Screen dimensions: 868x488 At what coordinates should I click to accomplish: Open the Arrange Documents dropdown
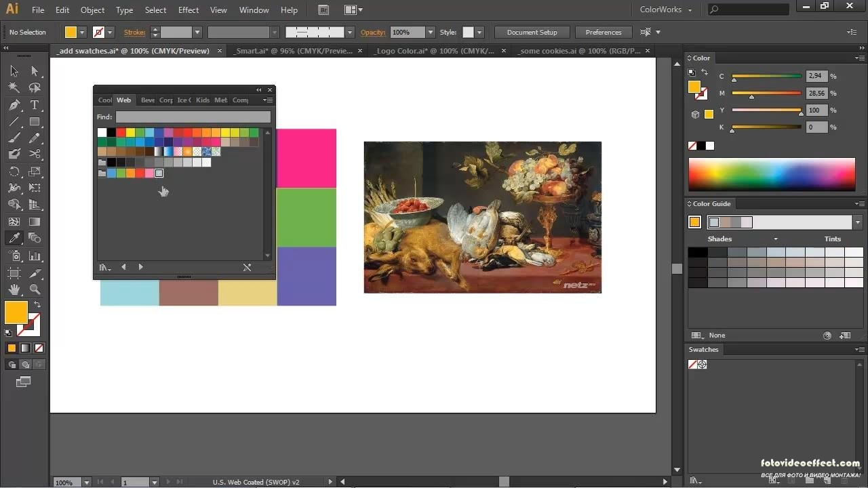pyautogui.click(x=353, y=10)
